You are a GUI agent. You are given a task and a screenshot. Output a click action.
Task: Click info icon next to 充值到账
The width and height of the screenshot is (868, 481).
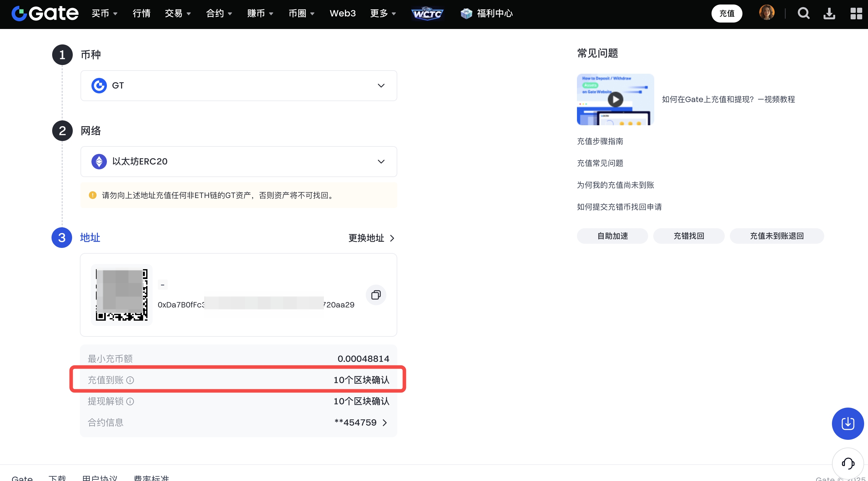click(130, 380)
